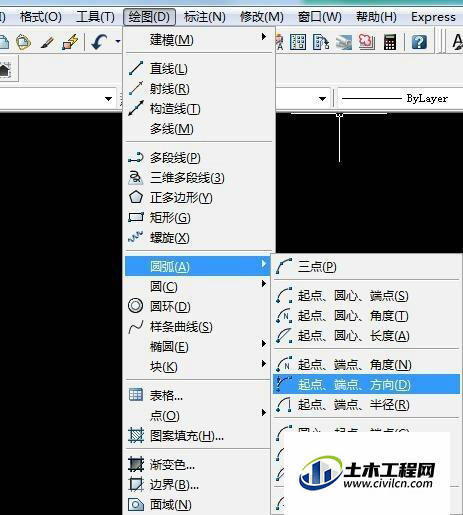
Task: Select the 样条曲线(S) spline command
Action: 198,327
